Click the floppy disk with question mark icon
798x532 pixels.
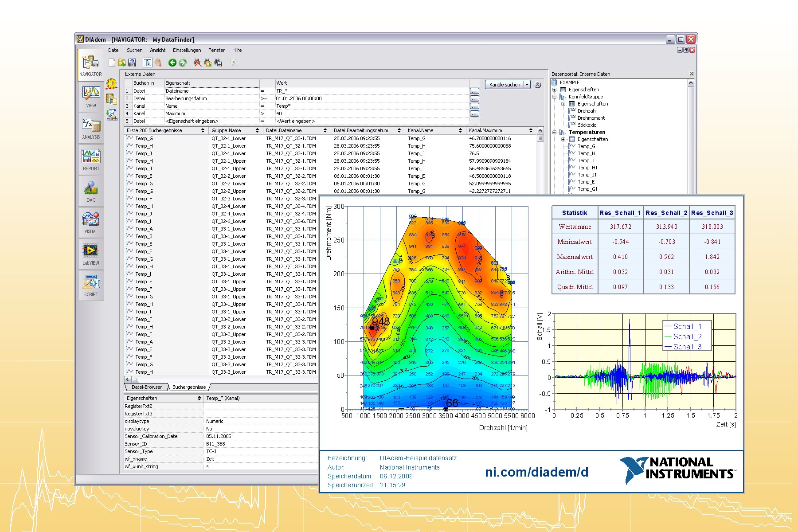pos(132,63)
